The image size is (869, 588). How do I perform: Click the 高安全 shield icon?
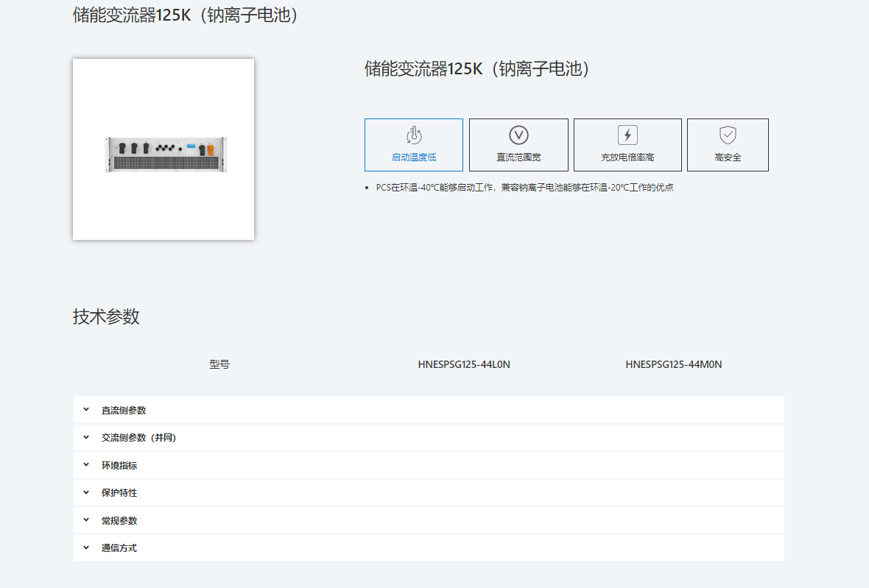[728, 144]
